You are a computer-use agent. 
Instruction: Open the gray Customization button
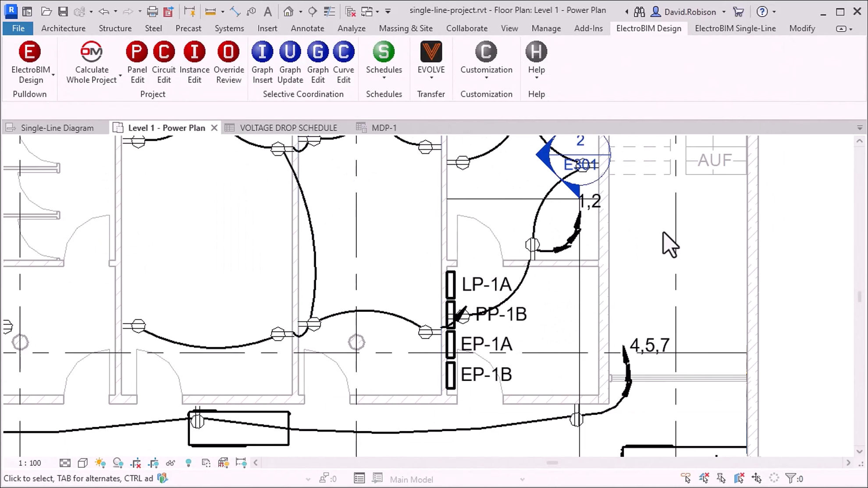[x=486, y=60]
